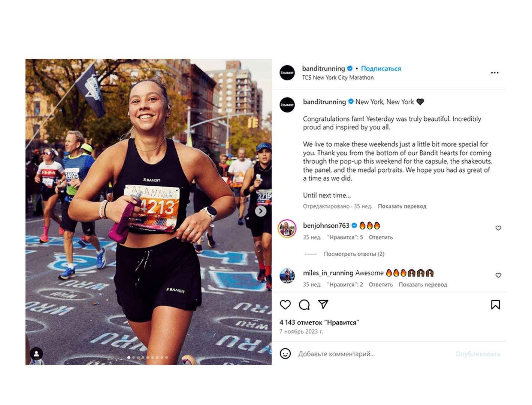Screen dimensions: 532x405
Task: Like the post with heart icon
Action: (x=285, y=304)
